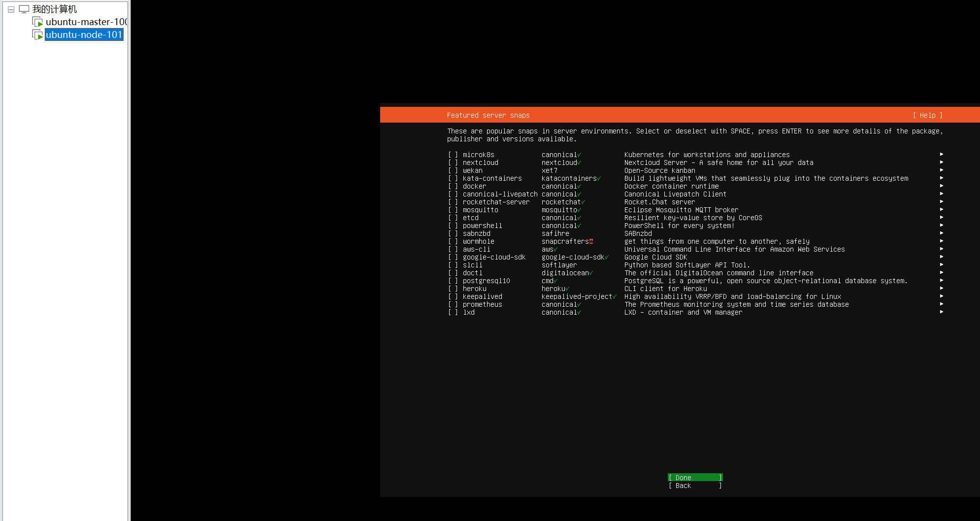Click the ubuntu-master VM running icon
980x521 pixels.
(37, 22)
